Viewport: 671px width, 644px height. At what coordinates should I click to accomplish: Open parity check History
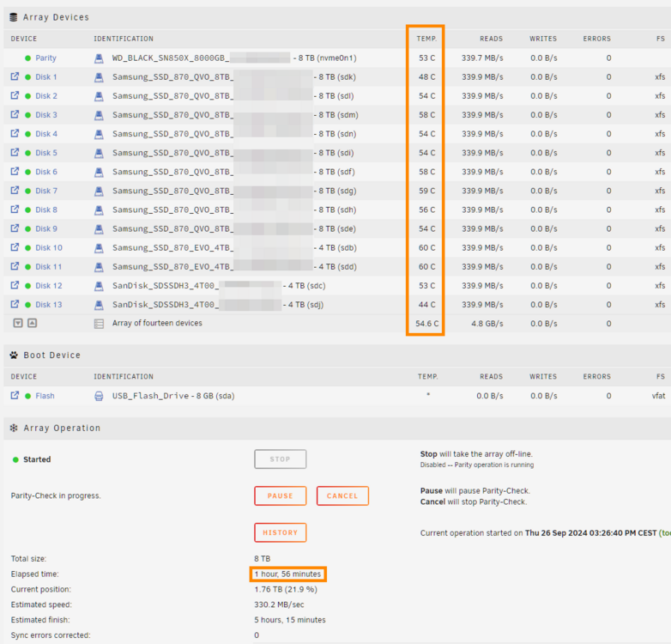click(x=281, y=532)
